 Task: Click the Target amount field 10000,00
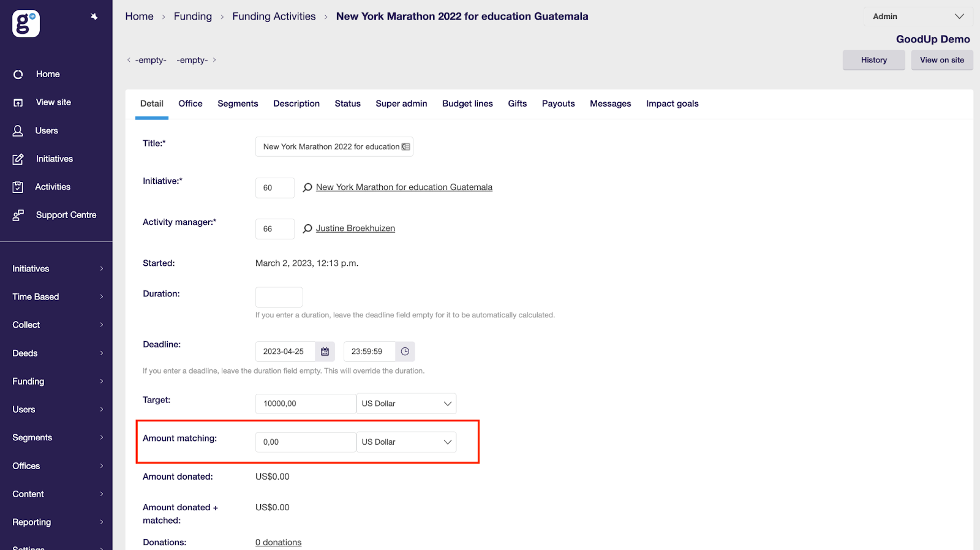pos(306,404)
